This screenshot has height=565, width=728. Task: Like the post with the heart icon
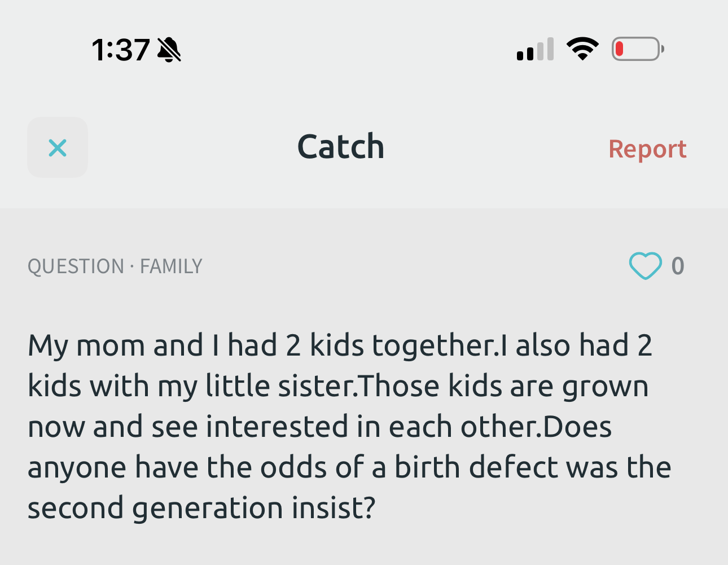(645, 266)
